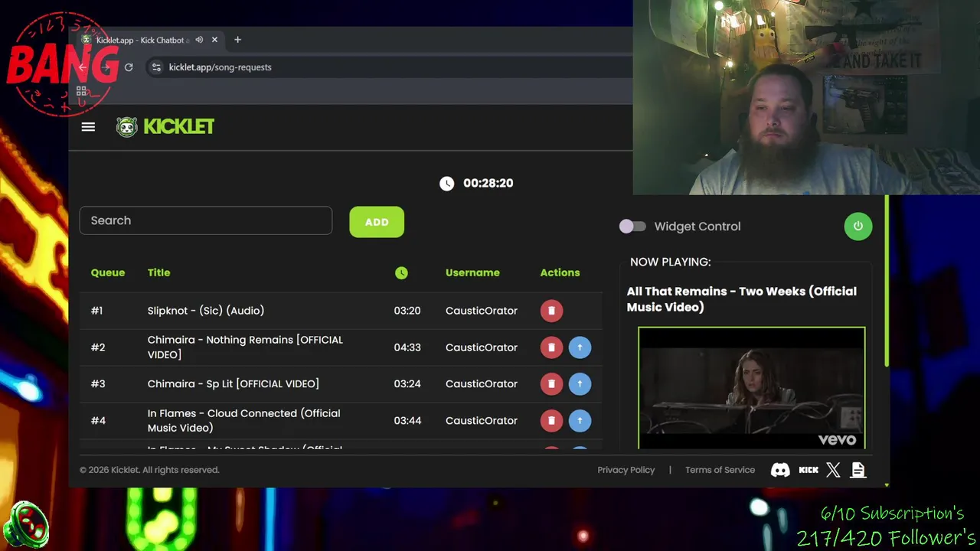Click the Title column header
This screenshot has width=980, height=551.
(158, 272)
